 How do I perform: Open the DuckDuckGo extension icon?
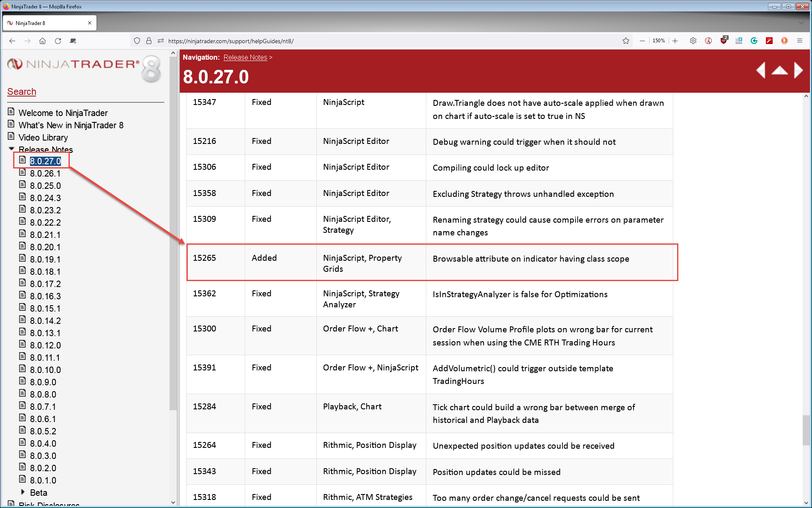[x=785, y=41]
